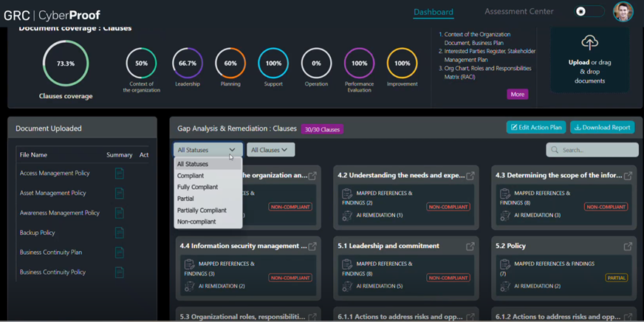Click the clause Search input field

click(x=592, y=150)
